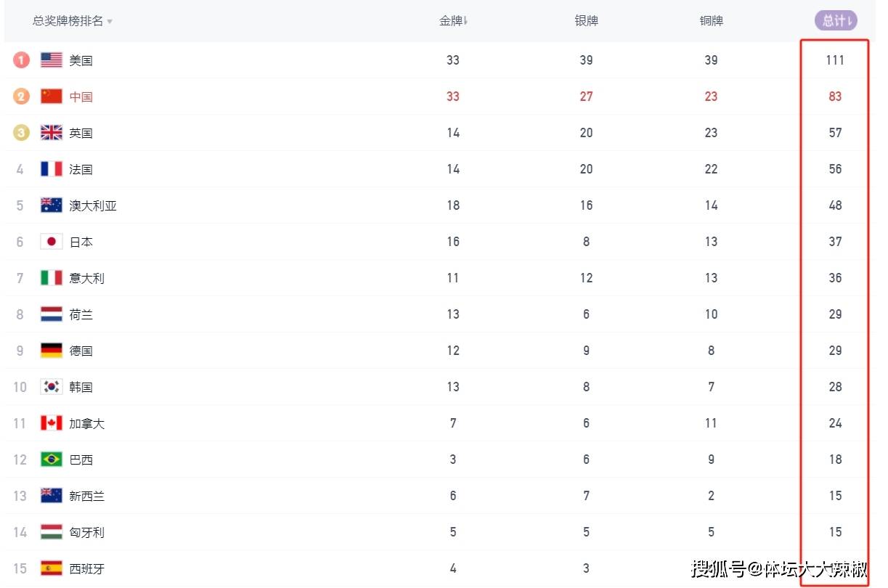The height and width of the screenshot is (588, 888).
Task: Select the gold rank 1 medal badge
Action: [x=21, y=60]
